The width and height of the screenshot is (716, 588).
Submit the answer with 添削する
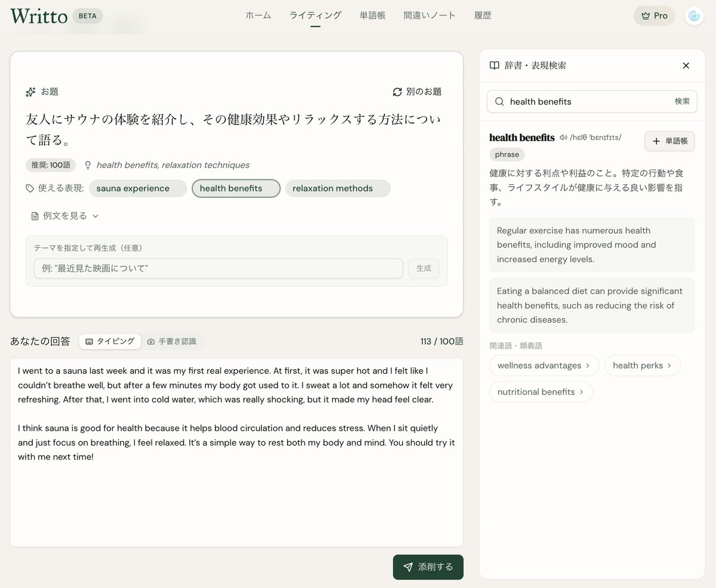(x=428, y=567)
